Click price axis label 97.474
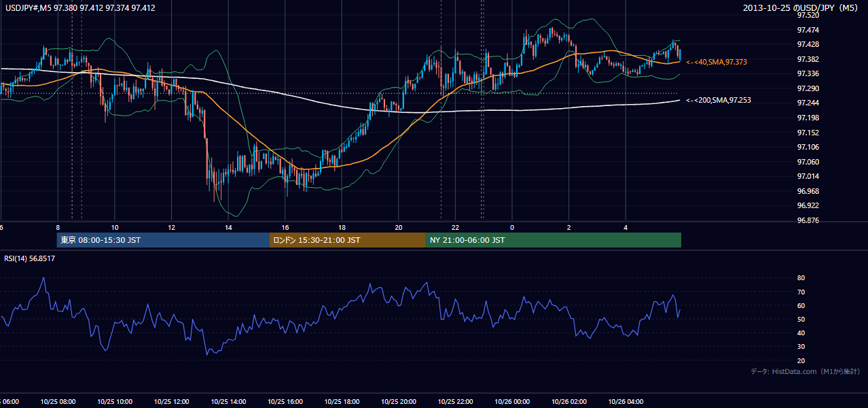Screen dimensions: 868x408 (x=808, y=30)
